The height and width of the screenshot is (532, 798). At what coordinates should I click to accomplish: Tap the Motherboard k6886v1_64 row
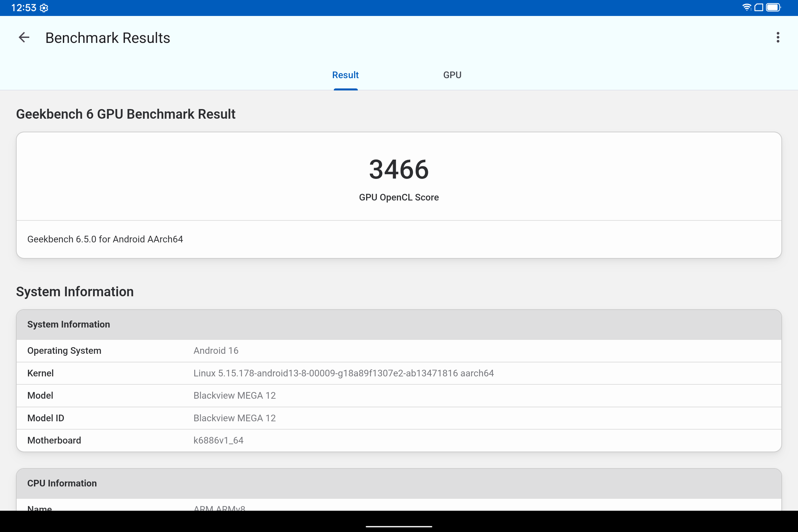tap(399, 440)
